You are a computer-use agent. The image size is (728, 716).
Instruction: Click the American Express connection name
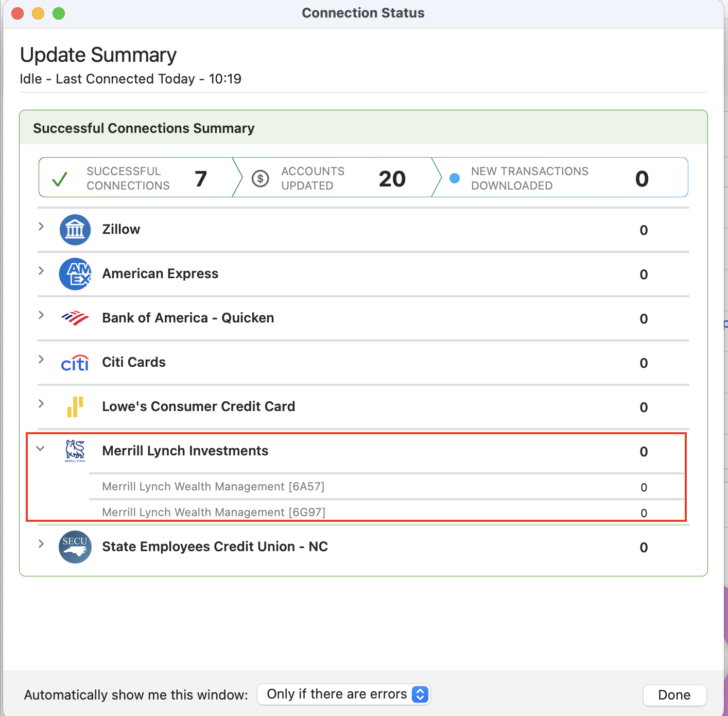click(x=160, y=274)
